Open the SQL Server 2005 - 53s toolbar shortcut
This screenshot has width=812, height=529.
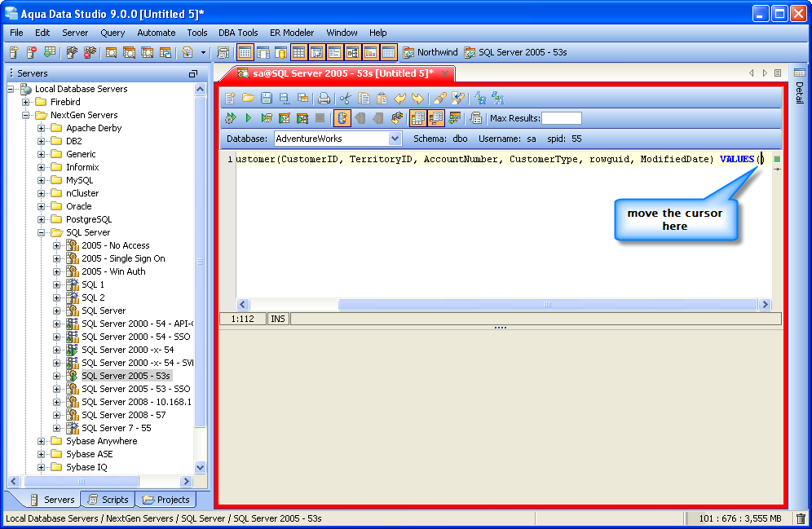point(516,52)
